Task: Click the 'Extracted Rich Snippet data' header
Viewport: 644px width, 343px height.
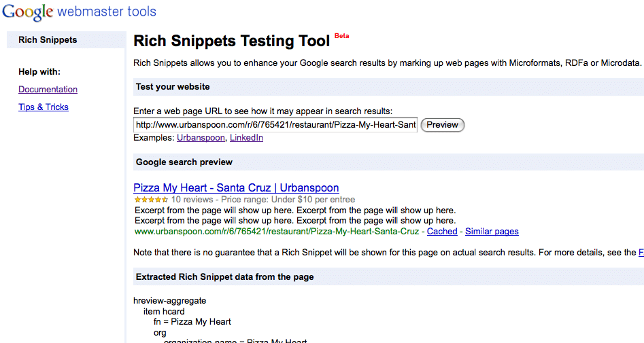Action: (x=224, y=277)
